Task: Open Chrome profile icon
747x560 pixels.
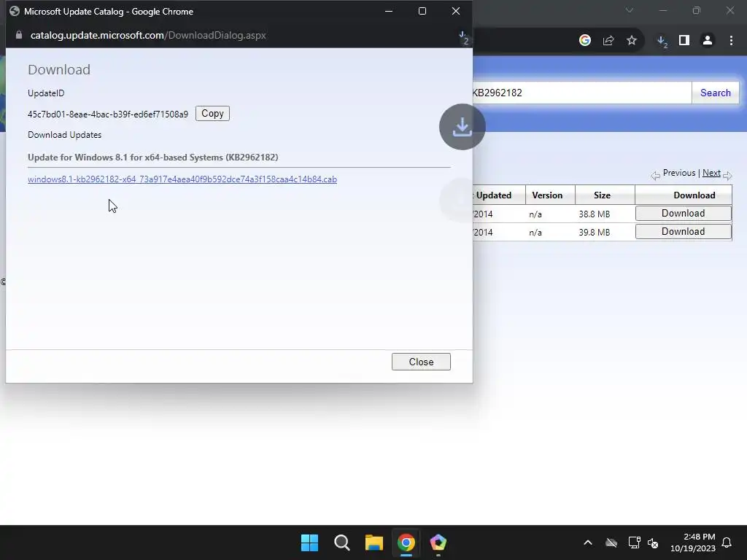Action: tap(708, 41)
